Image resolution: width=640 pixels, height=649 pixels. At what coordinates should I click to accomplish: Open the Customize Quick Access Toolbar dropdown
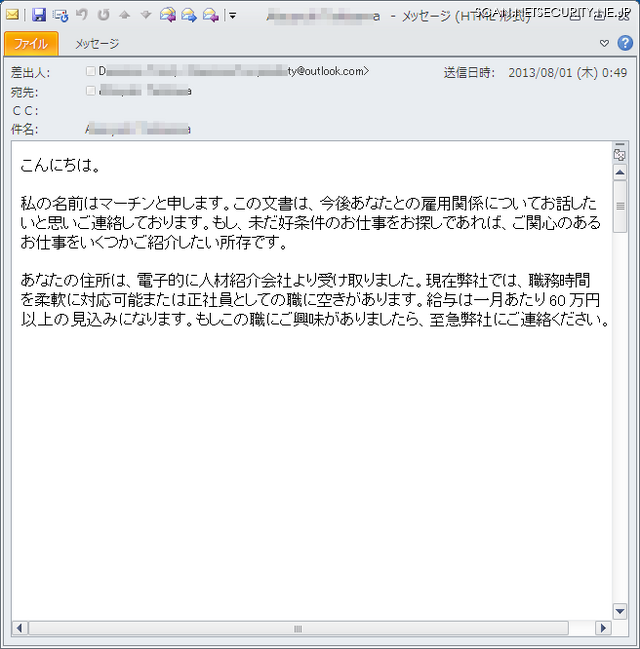(x=232, y=16)
